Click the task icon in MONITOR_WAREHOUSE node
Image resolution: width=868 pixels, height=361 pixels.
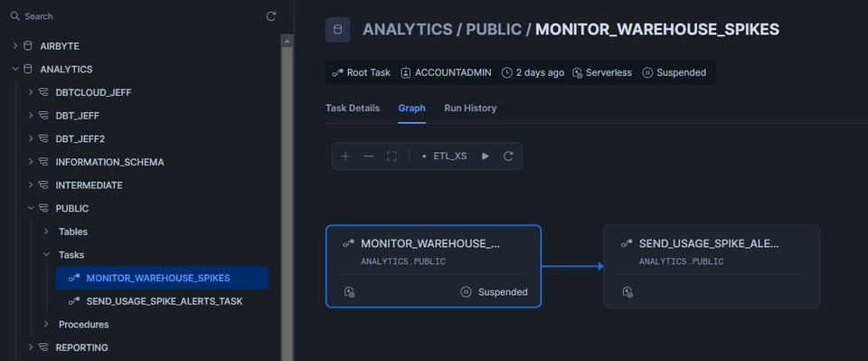pyautogui.click(x=349, y=243)
